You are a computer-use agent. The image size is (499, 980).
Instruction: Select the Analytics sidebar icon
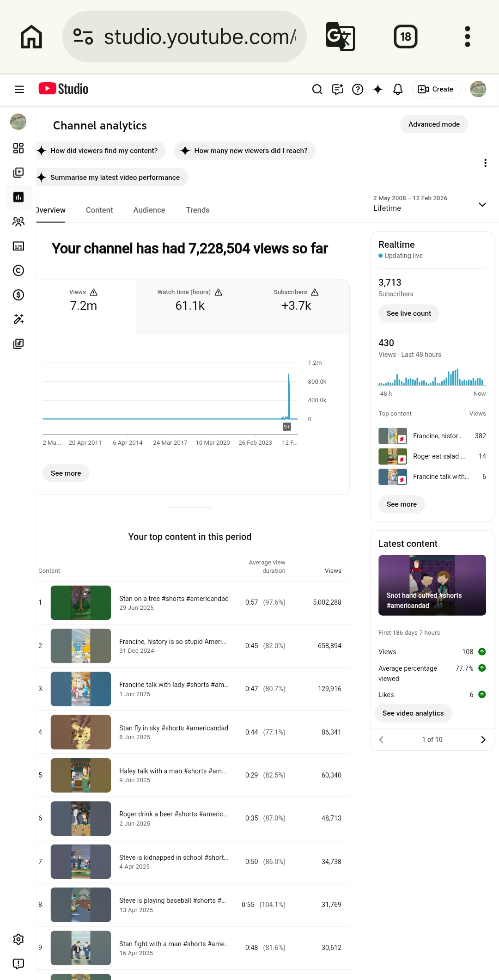coord(18,197)
